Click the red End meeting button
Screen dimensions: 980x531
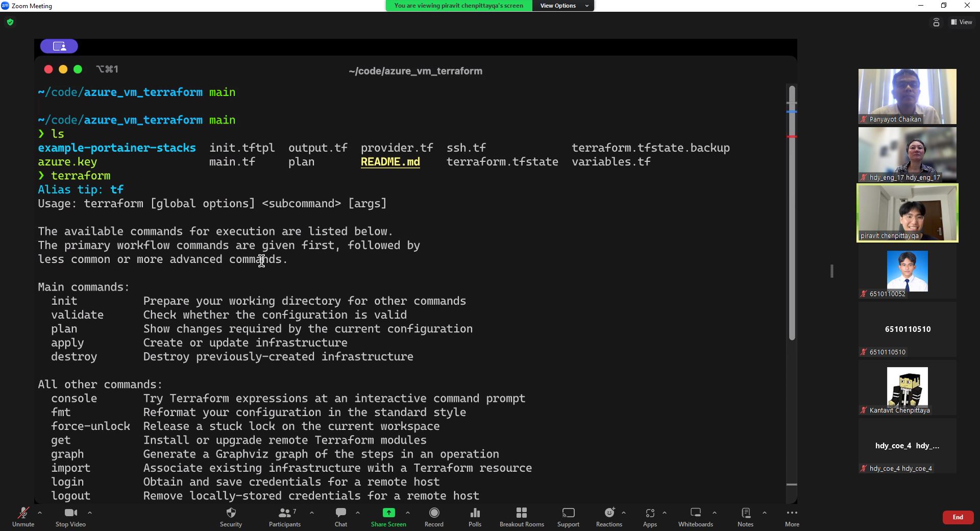958,517
